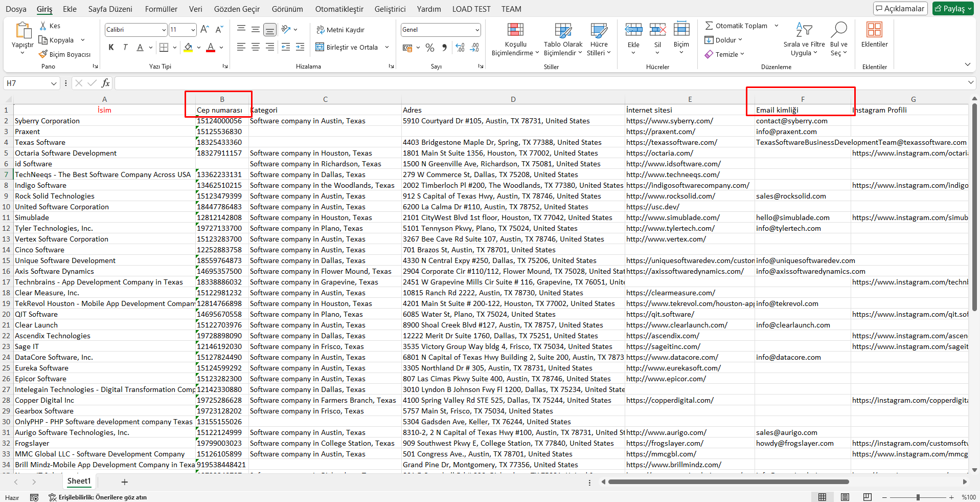Open Koşullu Biçimlendirme conditional formatting

click(515, 39)
